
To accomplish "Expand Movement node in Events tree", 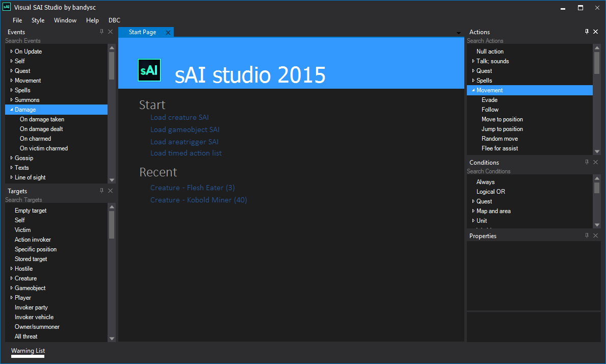I will click(x=12, y=80).
